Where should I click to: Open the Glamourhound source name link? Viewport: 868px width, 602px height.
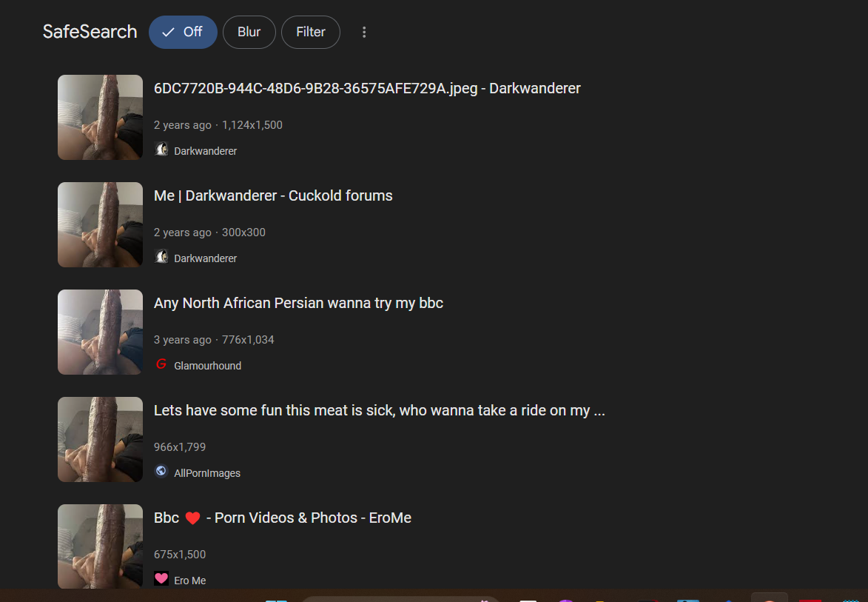click(208, 366)
